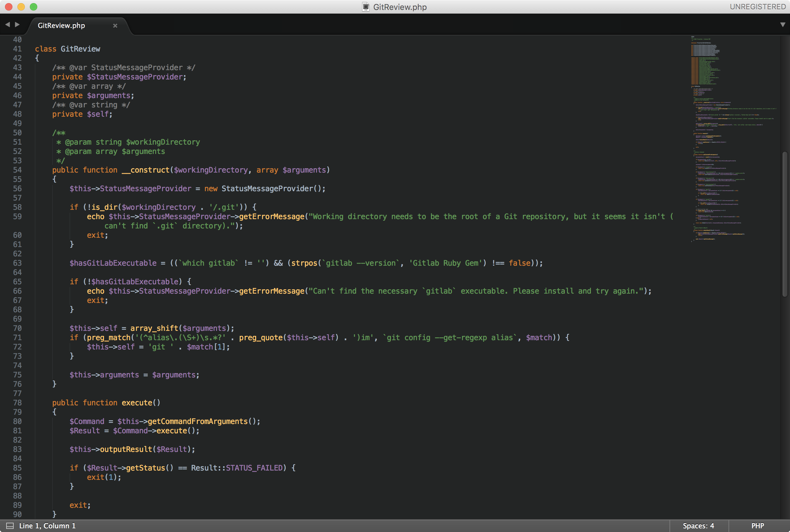Open the status bar panel switcher icon

(x=10, y=525)
